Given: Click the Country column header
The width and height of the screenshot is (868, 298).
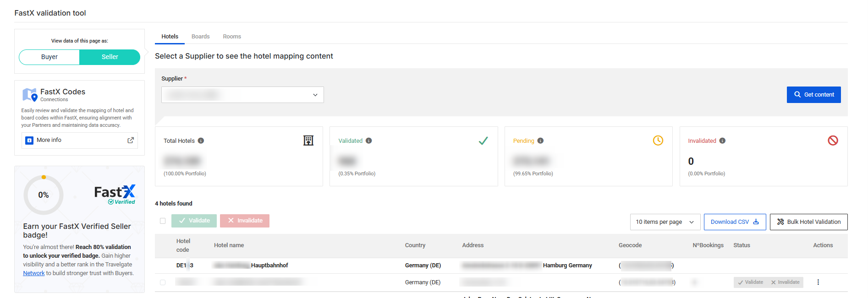Looking at the screenshot, I should 415,245.
